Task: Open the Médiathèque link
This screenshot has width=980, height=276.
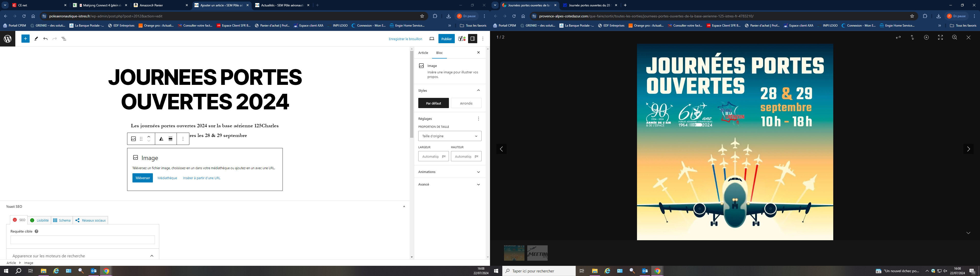Action: (x=167, y=178)
